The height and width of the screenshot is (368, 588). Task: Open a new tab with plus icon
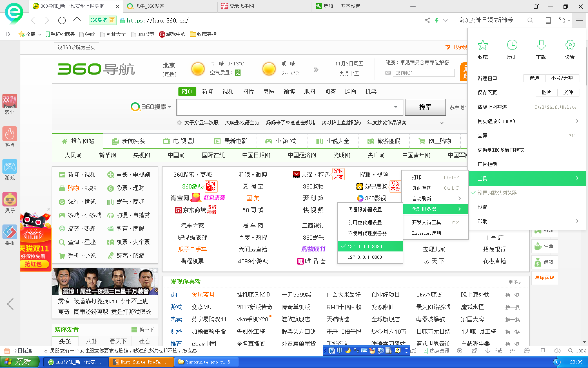coord(413,6)
